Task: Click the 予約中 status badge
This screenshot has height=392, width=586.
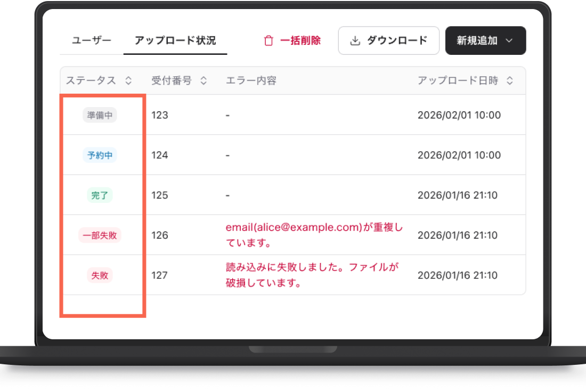Action: tap(100, 155)
